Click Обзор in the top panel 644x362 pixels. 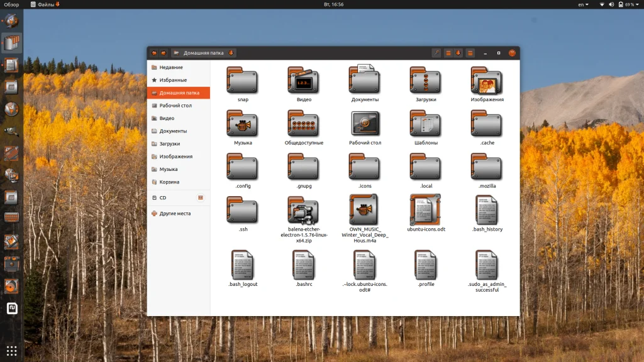pyautogui.click(x=11, y=4)
